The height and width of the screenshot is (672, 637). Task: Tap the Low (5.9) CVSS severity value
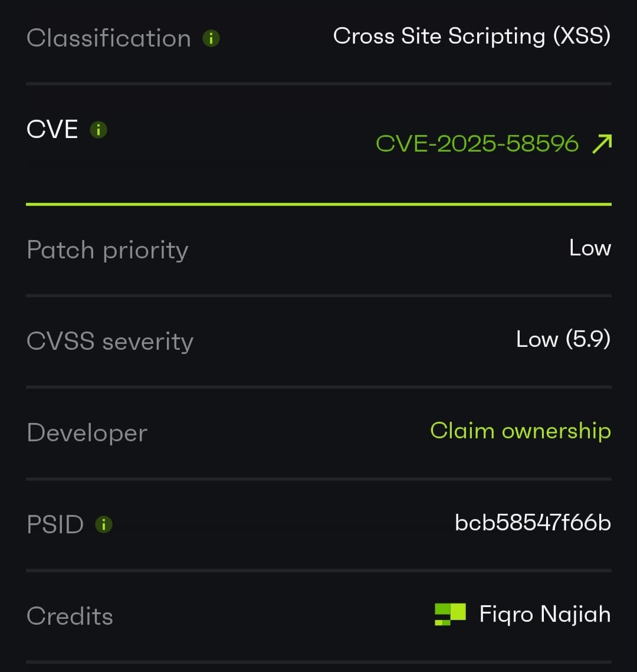(563, 339)
